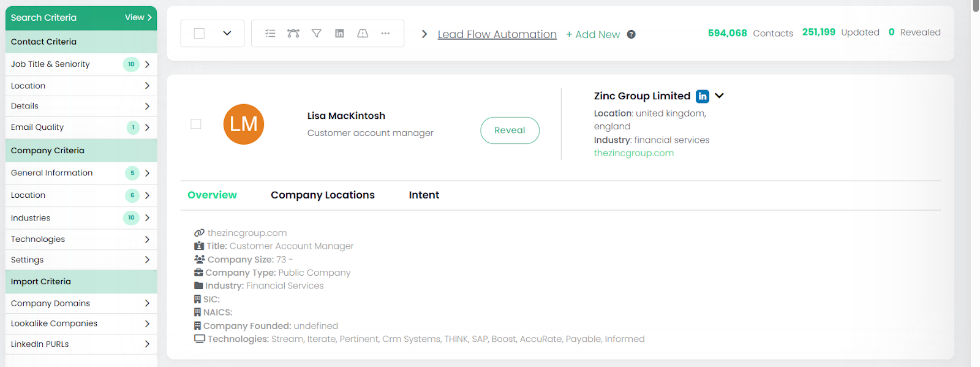The width and height of the screenshot is (980, 367).
Task: Open the Intent tab
Action: [424, 195]
